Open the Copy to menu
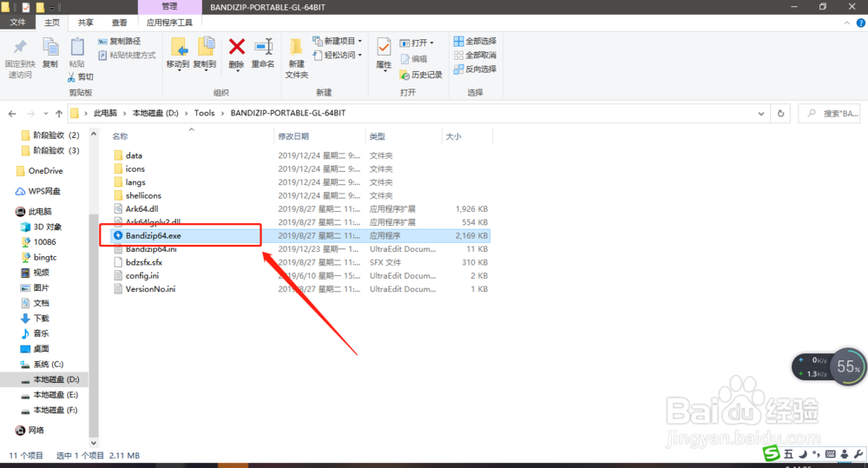 click(205, 55)
